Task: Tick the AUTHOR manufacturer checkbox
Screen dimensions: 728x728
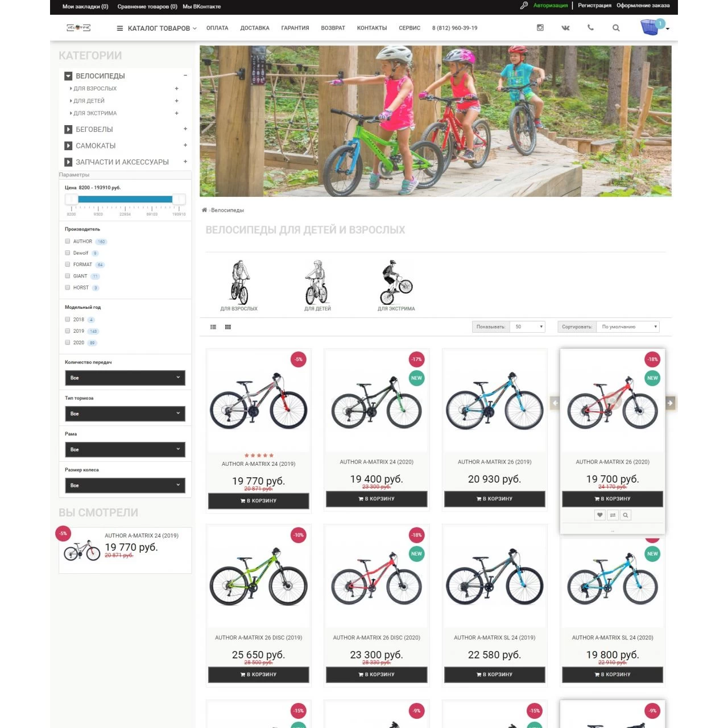Action: (68, 241)
